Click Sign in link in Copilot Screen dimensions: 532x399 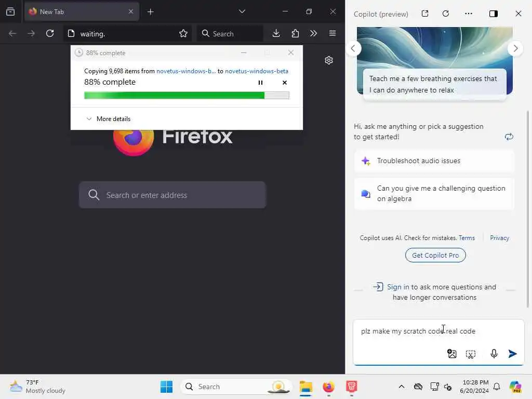398,287
